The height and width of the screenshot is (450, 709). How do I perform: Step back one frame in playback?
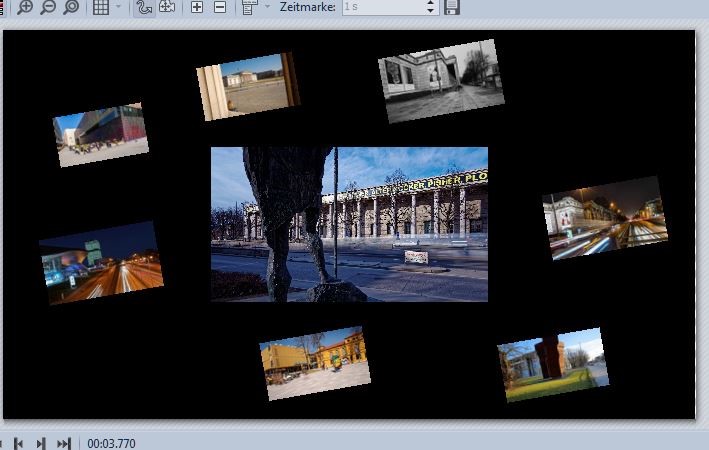(19, 443)
